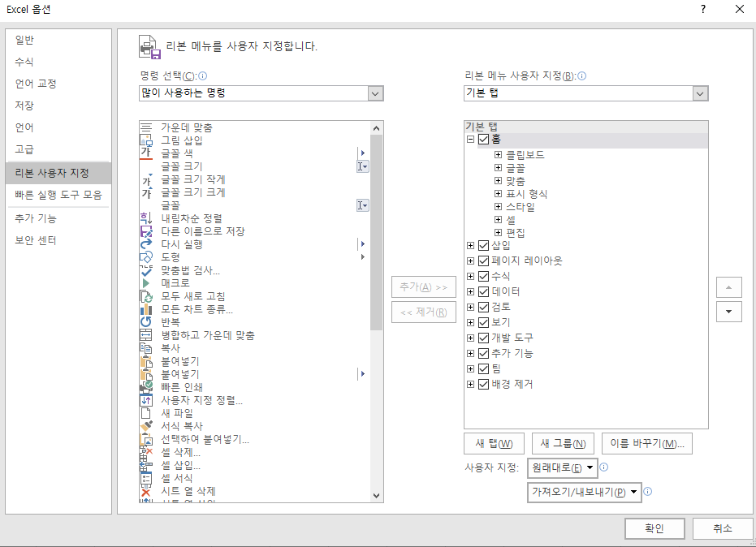Pick the 도형 shapes icon
756x547 pixels.
[x=146, y=257]
